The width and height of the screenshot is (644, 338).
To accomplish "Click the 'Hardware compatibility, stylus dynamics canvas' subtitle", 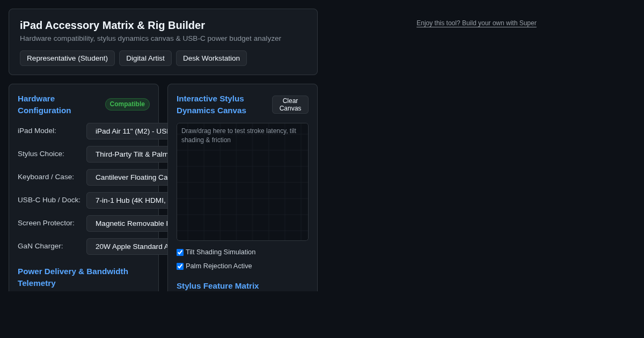I will (150, 39).
